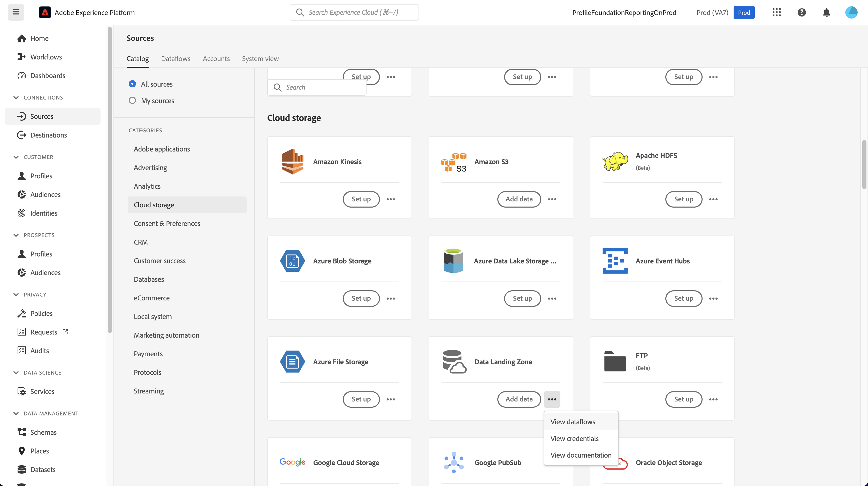This screenshot has height=486, width=868.
Task: Collapse the Prospects section
Action: (x=16, y=235)
